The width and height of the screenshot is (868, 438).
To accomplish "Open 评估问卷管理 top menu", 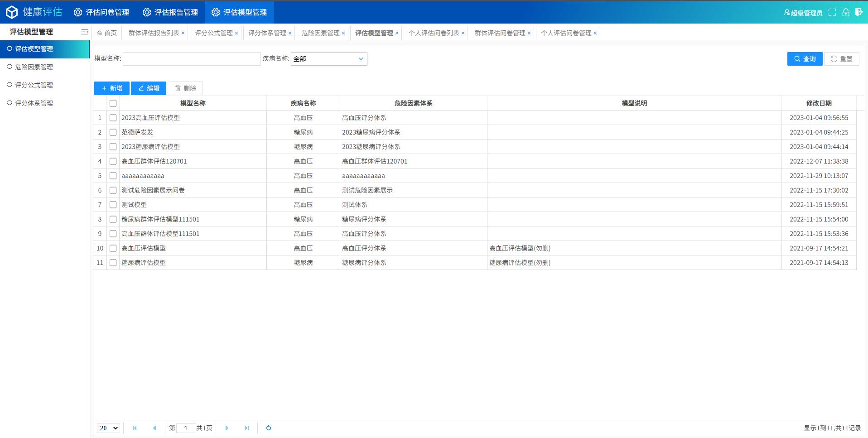I will click(x=101, y=12).
